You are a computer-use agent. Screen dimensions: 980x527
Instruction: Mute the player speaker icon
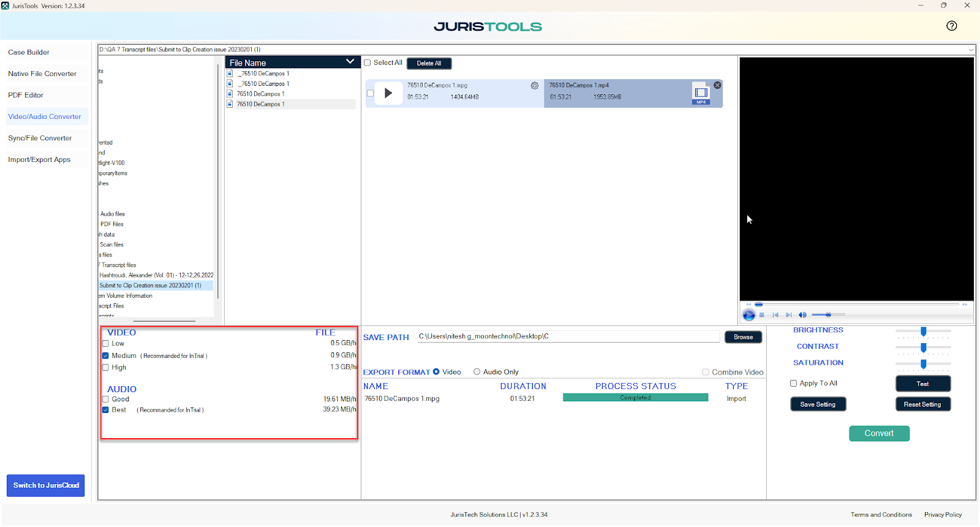point(802,315)
